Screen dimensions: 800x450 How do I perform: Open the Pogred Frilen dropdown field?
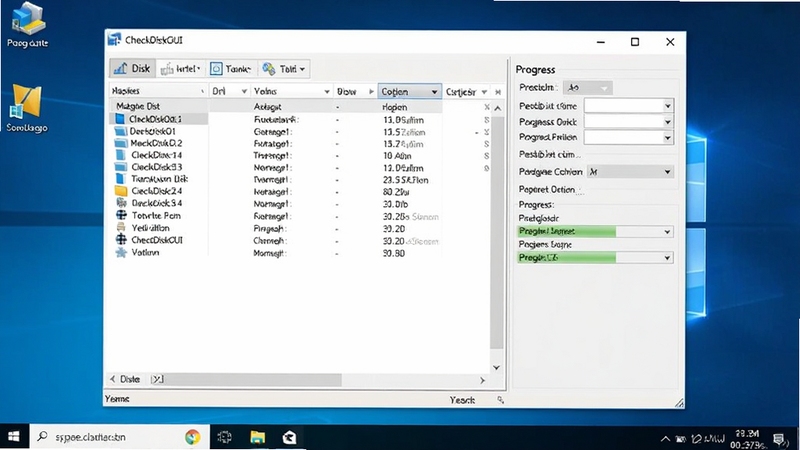click(629, 137)
